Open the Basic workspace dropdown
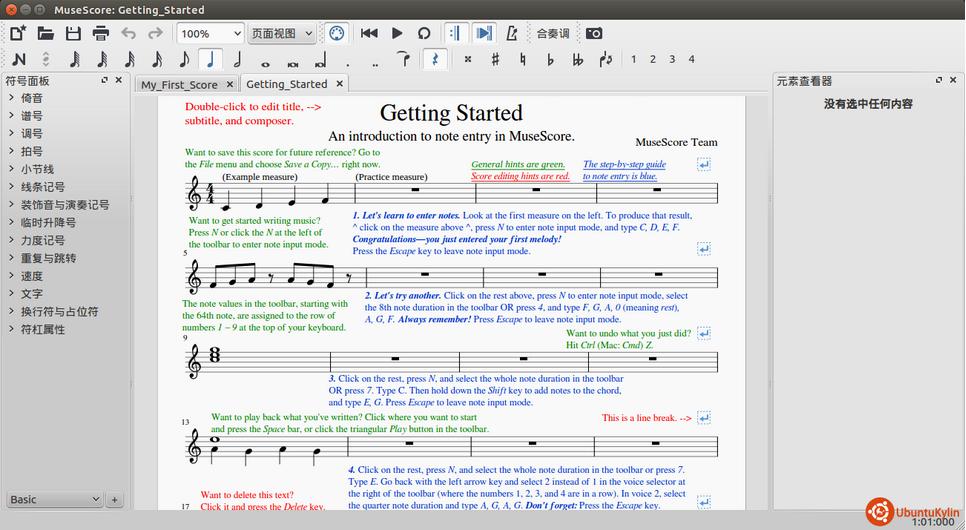This screenshot has height=530, width=966. coord(55,499)
